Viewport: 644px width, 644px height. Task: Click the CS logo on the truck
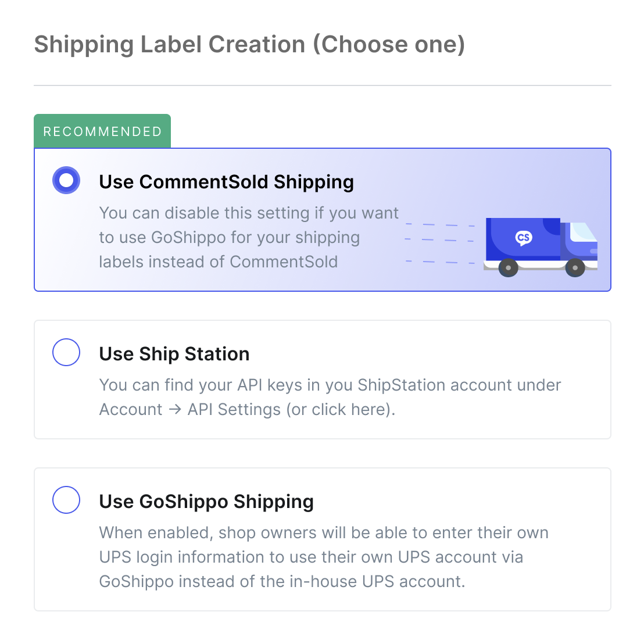click(524, 238)
